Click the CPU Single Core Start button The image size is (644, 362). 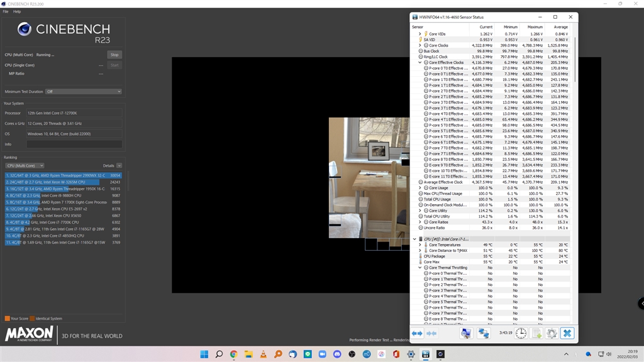pyautogui.click(x=114, y=65)
